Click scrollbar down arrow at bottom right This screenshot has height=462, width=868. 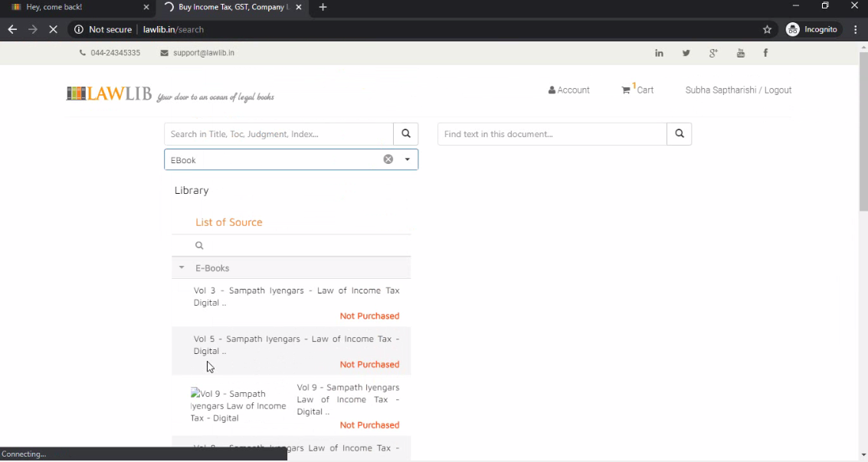863,455
